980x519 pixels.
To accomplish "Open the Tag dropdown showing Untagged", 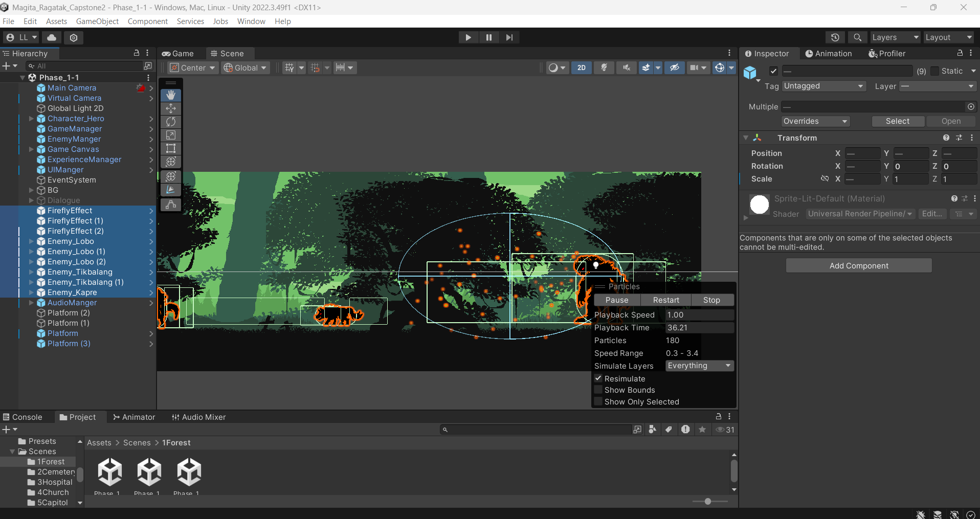I will point(823,86).
